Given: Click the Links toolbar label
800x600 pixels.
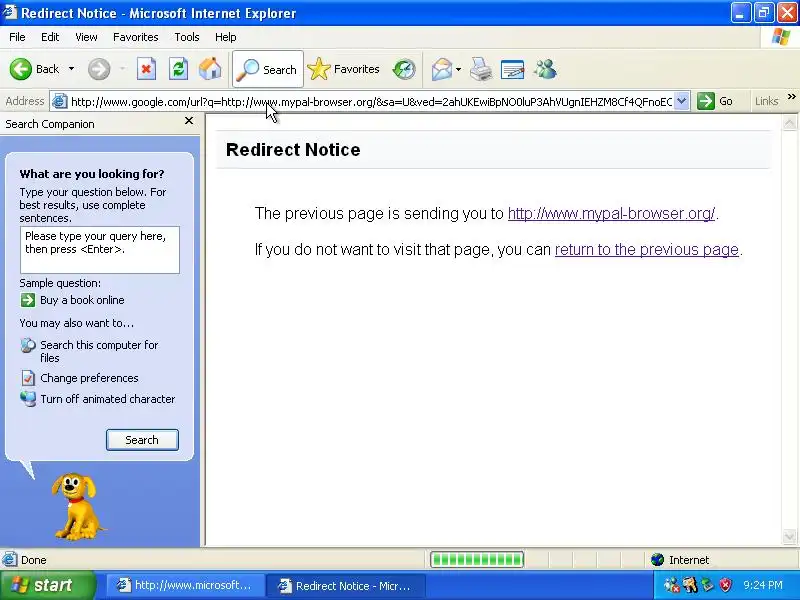Looking at the screenshot, I should (x=766, y=101).
